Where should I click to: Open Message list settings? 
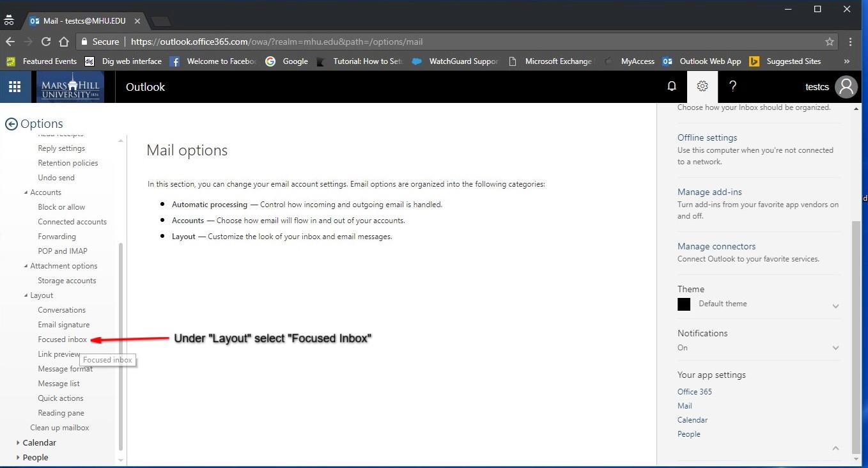pos(59,384)
